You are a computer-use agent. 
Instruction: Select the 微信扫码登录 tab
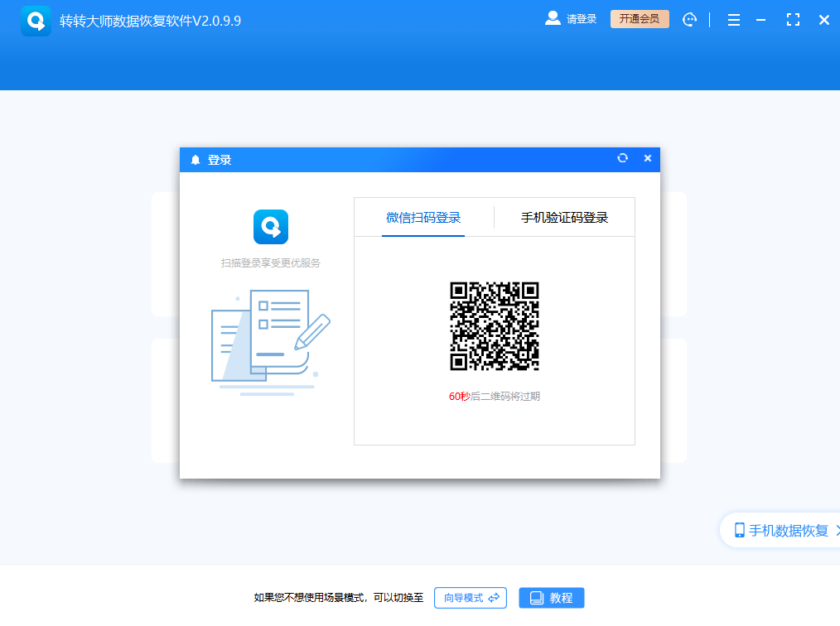pyautogui.click(x=423, y=218)
